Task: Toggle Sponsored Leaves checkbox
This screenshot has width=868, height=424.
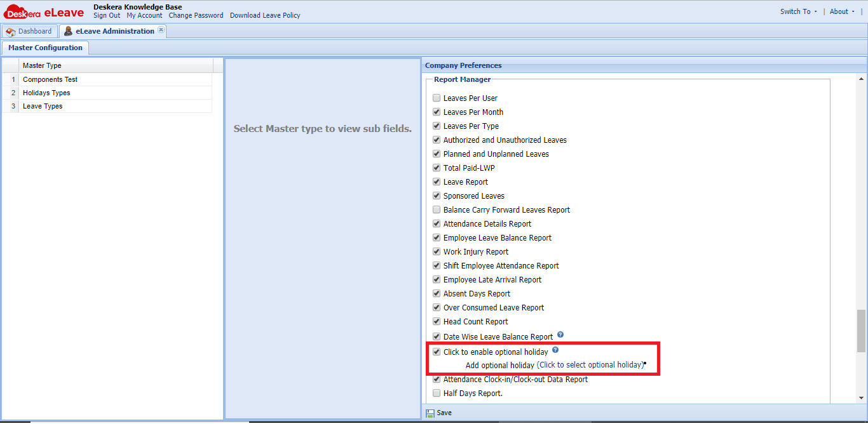Action: tap(437, 196)
